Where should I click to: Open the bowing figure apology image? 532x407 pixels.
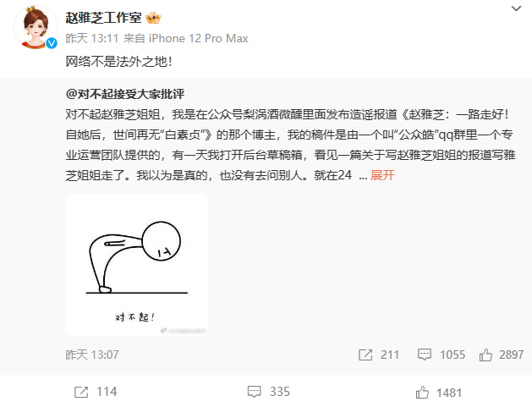137,265
